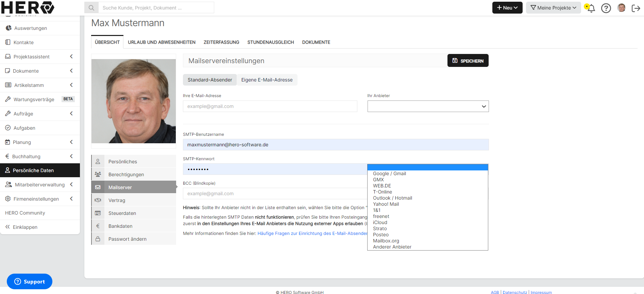The width and height of the screenshot is (644, 294).
Task: Open the Datenschutz footer link
Action: (515, 292)
